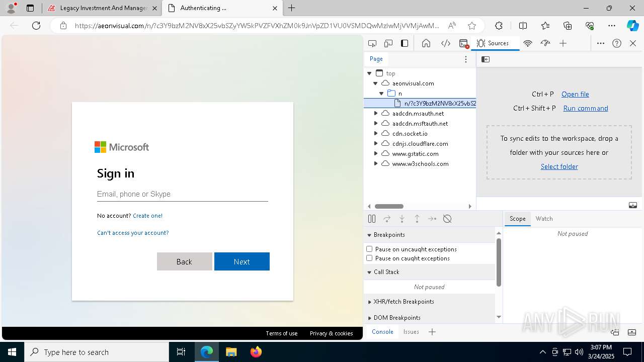Expand cdnjs.cloudflare.com tree node
This screenshot has height=362, width=644.
click(375, 144)
